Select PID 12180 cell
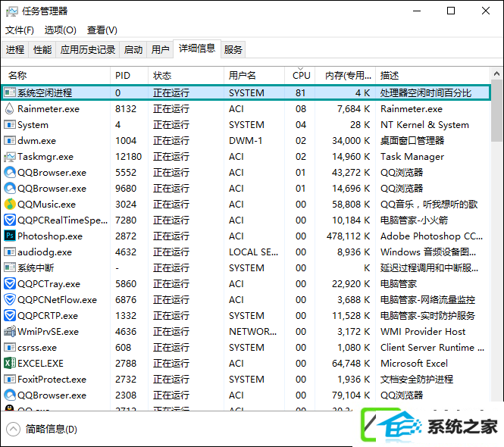This screenshot has height=447, width=504. click(x=128, y=157)
